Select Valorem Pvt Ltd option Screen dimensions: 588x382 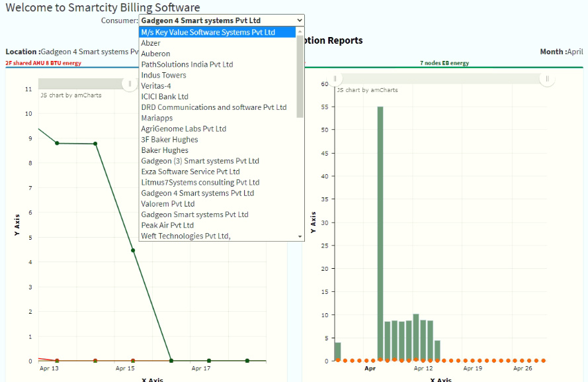(x=167, y=204)
